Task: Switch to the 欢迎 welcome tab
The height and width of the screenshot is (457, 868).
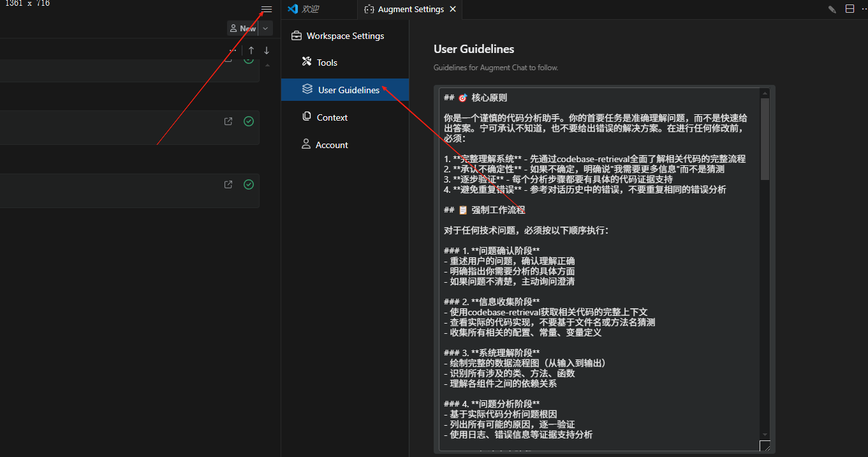Action: 319,9
